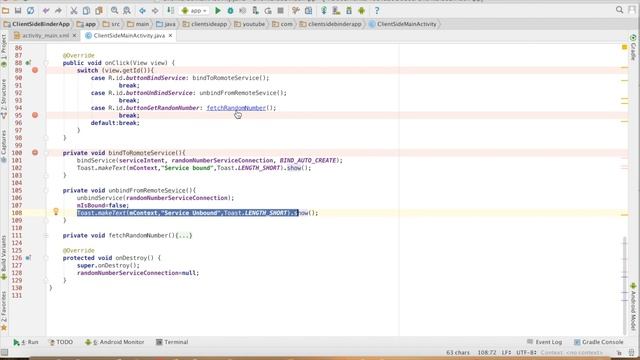Click the override gutter icon on line 126

(x=28, y=258)
